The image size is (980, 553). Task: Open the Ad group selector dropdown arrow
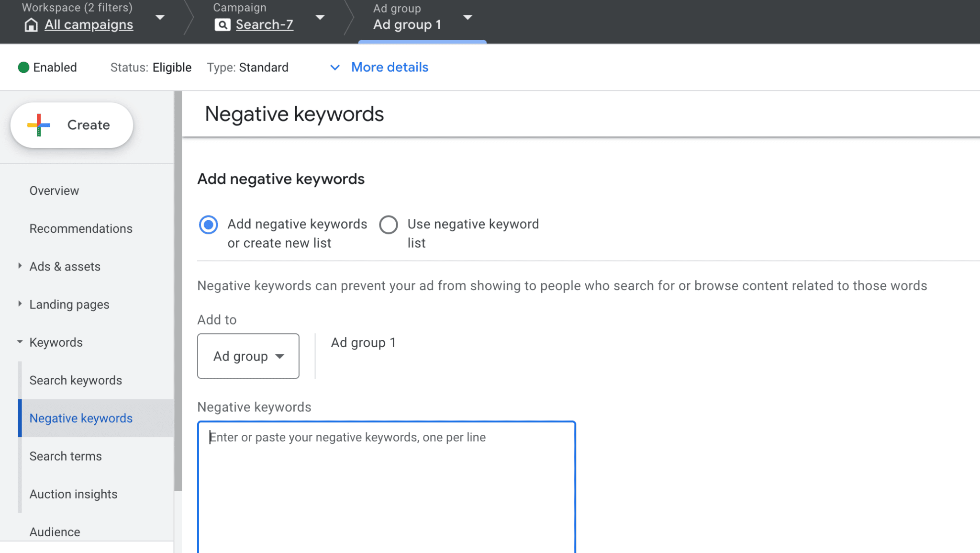coord(468,18)
